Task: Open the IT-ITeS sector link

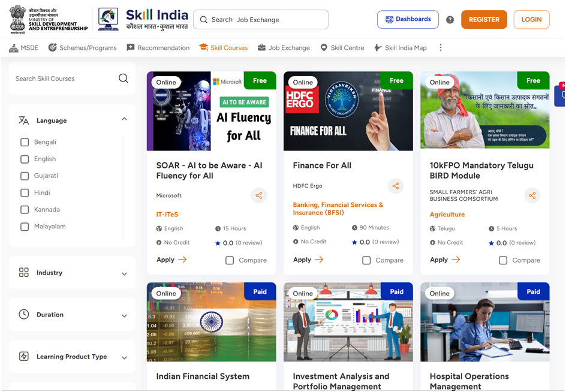Action: [167, 215]
